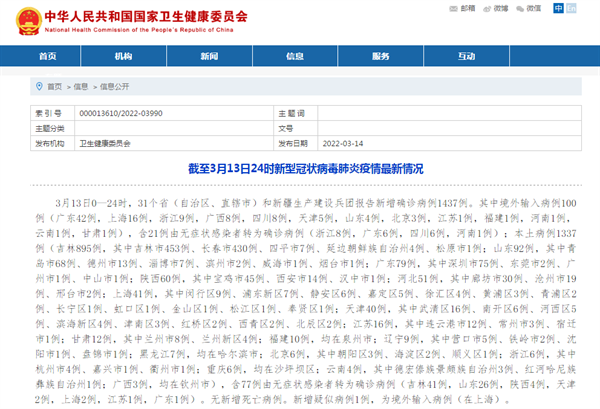
Task: Go to 信息 in breadcrumb
Action: (x=81, y=87)
